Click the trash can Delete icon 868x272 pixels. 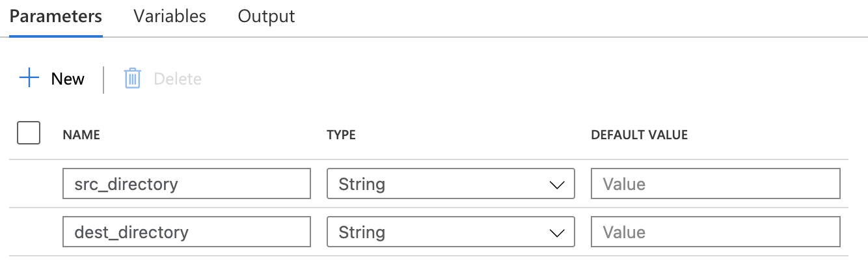tap(133, 79)
